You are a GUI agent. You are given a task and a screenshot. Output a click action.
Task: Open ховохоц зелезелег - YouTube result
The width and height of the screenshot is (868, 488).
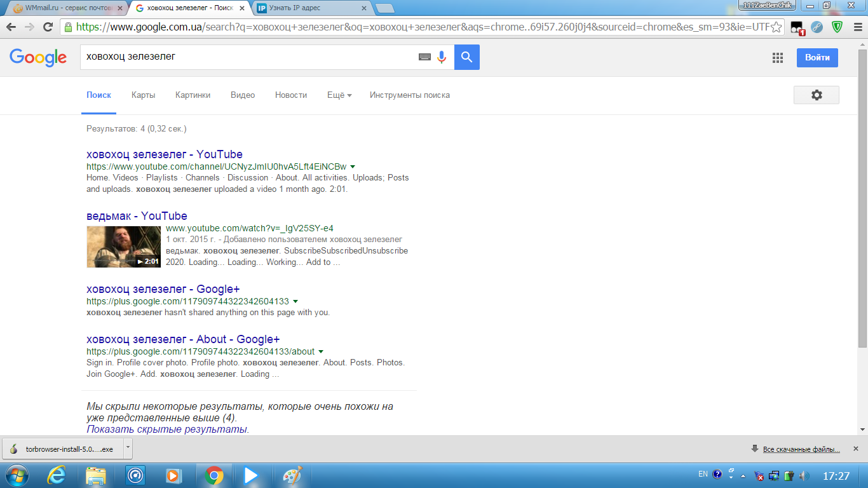pos(165,154)
